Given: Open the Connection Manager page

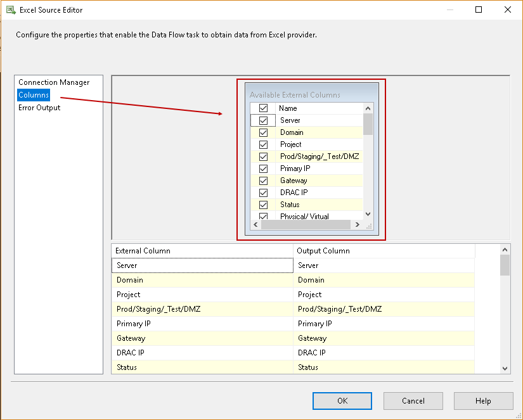Looking at the screenshot, I should pyautogui.click(x=54, y=82).
